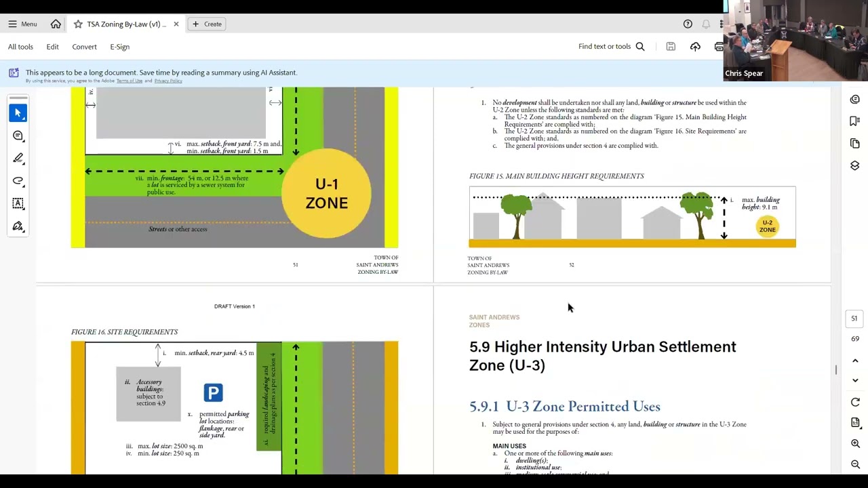This screenshot has width=868, height=488.
Task: Click the Create button
Action: 207,24
